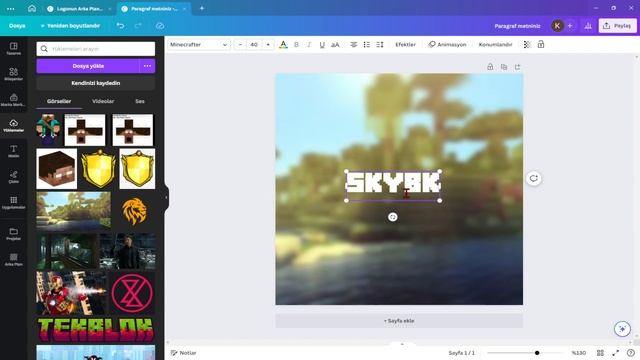Open the Metin text sidebar tool
Screen dimensions: 640x360
(x=13, y=151)
